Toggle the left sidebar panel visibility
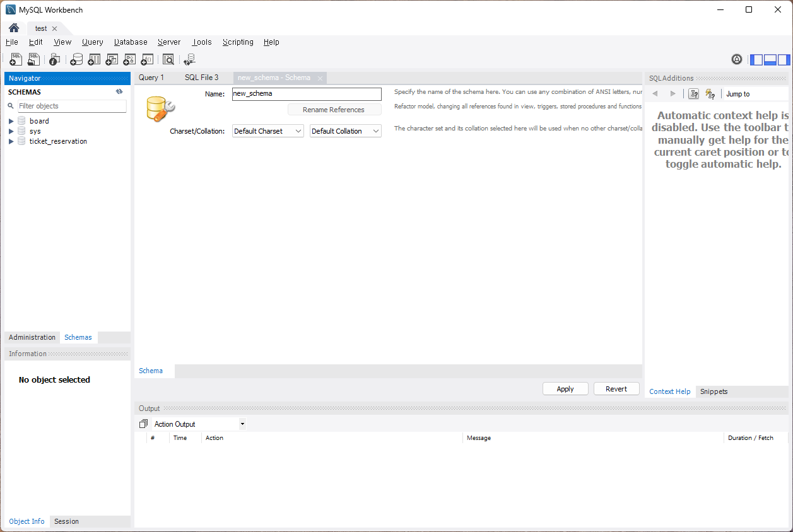The image size is (793, 532). coord(756,60)
